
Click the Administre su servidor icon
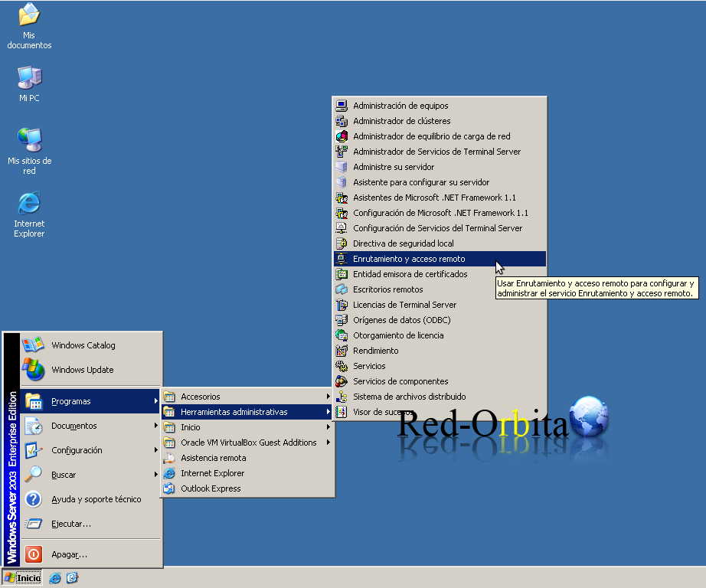[x=342, y=167]
